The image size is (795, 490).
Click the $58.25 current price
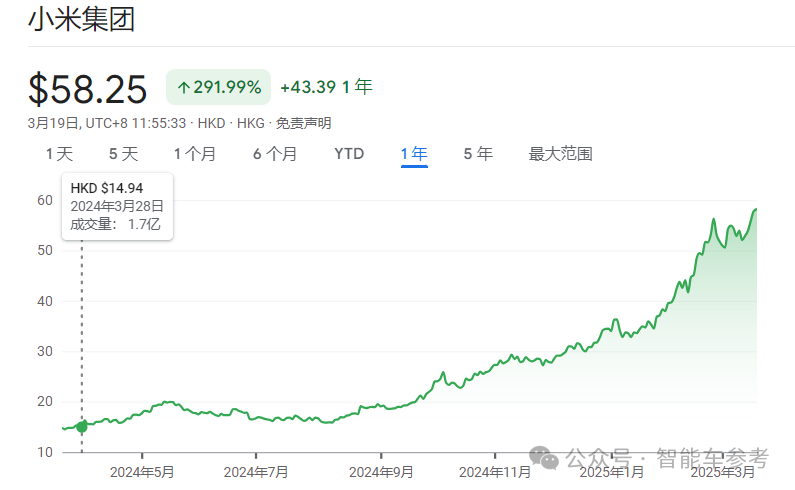pyautogui.click(x=88, y=89)
